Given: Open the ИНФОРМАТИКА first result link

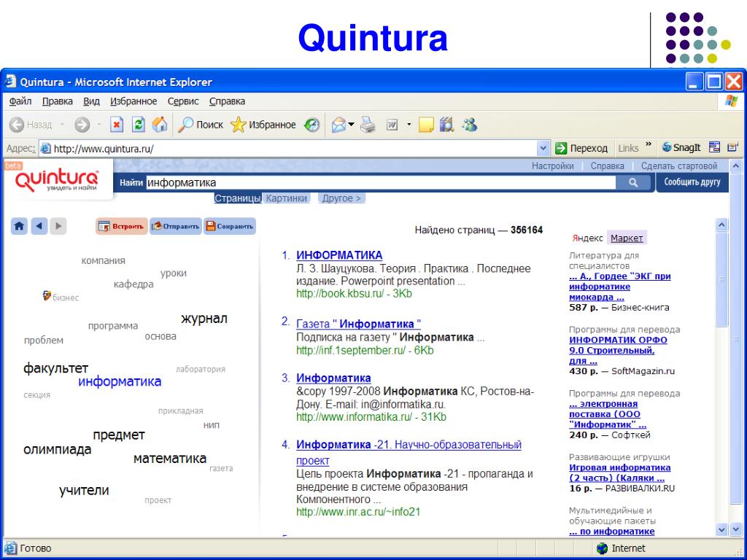Looking at the screenshot, I should point(339,255).
